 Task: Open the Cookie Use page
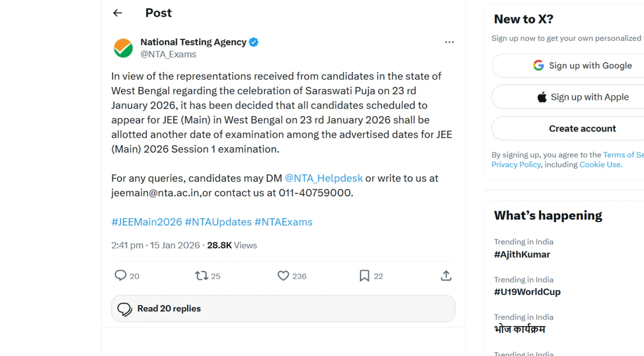(599, 164)
